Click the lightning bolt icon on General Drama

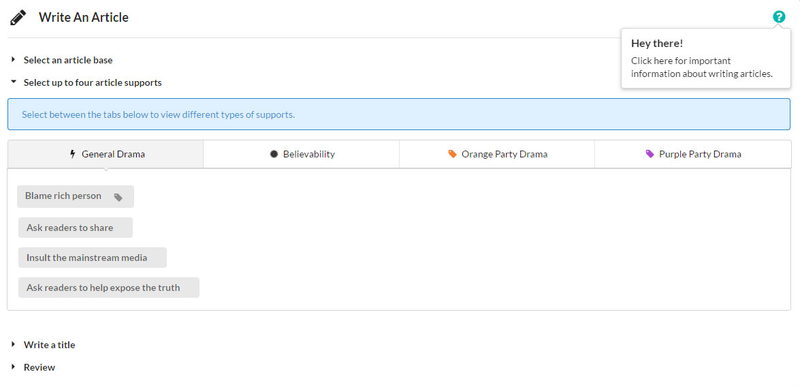coord(72,154)
